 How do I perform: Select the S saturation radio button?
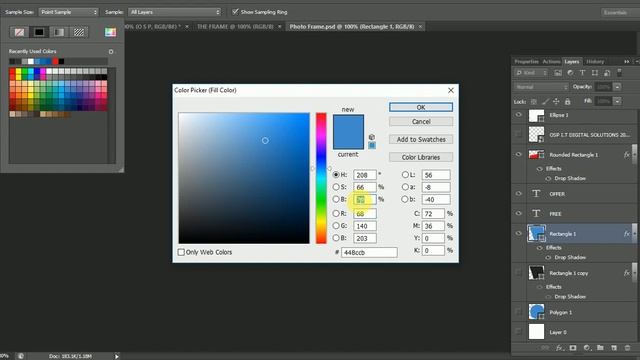(336, 187)
